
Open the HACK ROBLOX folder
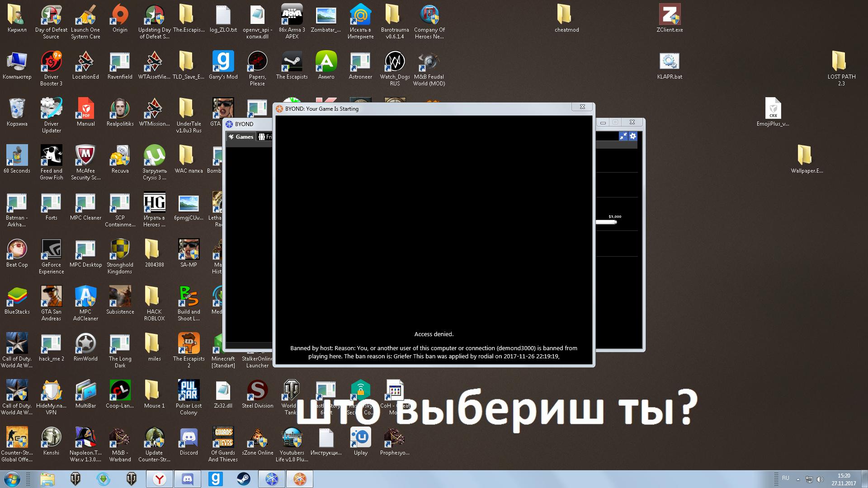[x=154, y=304]
